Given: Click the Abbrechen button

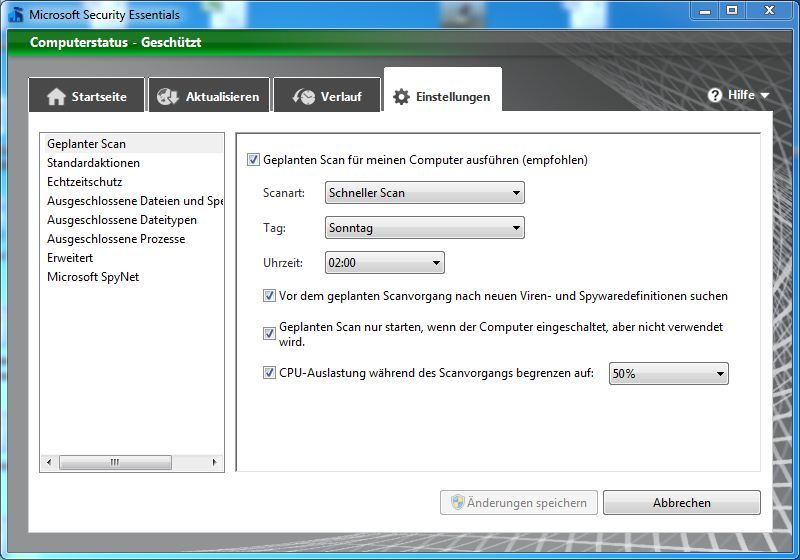Looking at the screenshot, I should click(x=682, y=502).
